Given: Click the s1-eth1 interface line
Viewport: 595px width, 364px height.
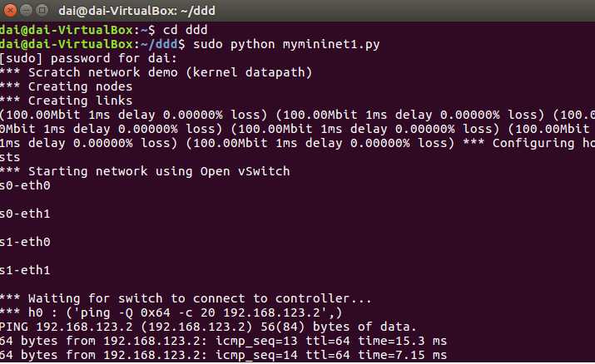Looking at the screenshot, I should (x=25, y=270).
